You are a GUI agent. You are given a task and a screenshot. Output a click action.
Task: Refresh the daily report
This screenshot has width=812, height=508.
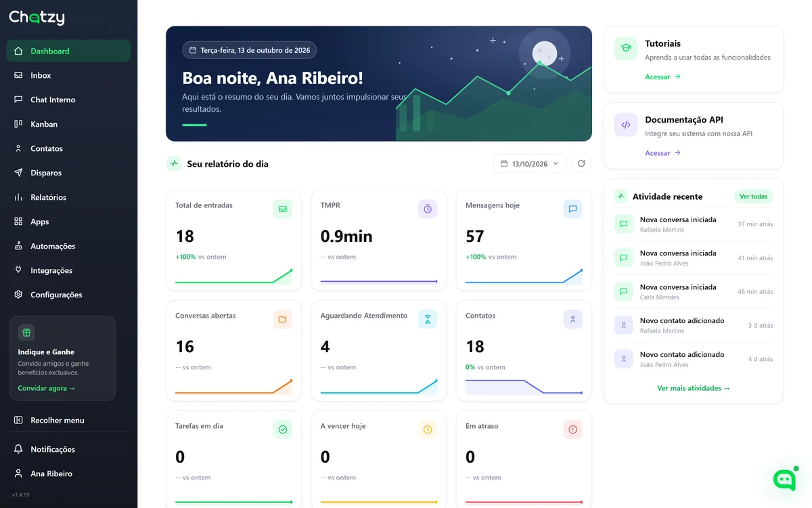[x=581, y=164]
